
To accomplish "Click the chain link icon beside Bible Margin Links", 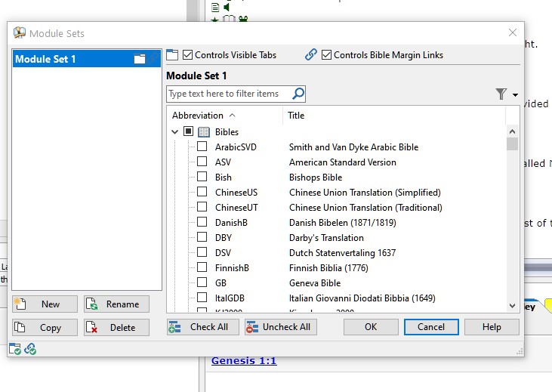I will pyautogui.click(x=311, y=54).
